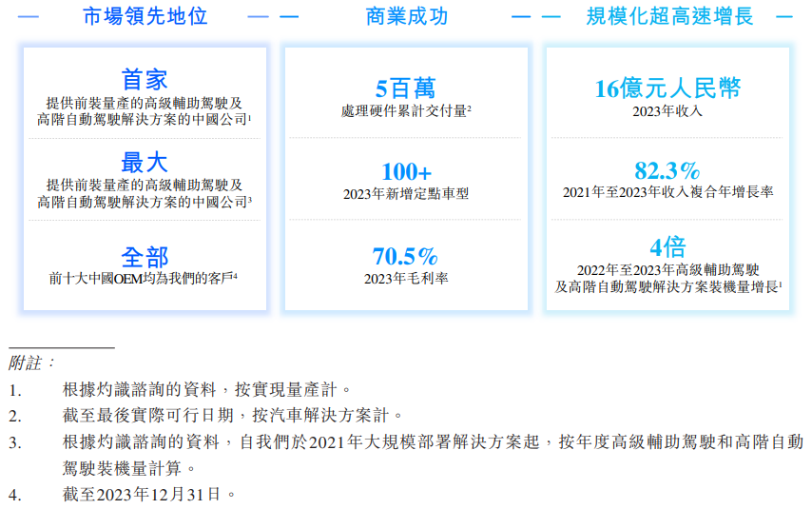Viewport: 812px width, 509px height.
Task: Click the 附註 label
Action: pos(32,362)
